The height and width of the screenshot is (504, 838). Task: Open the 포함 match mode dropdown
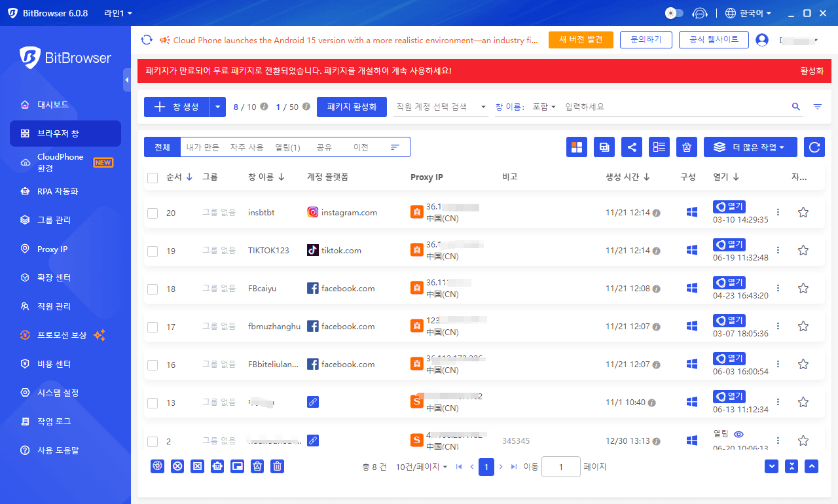click(x=543, y=107)
